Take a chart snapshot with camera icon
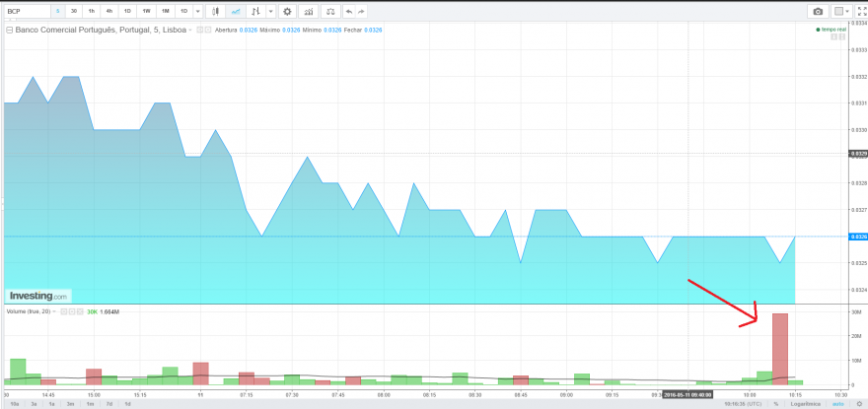 tap(818, 11)
